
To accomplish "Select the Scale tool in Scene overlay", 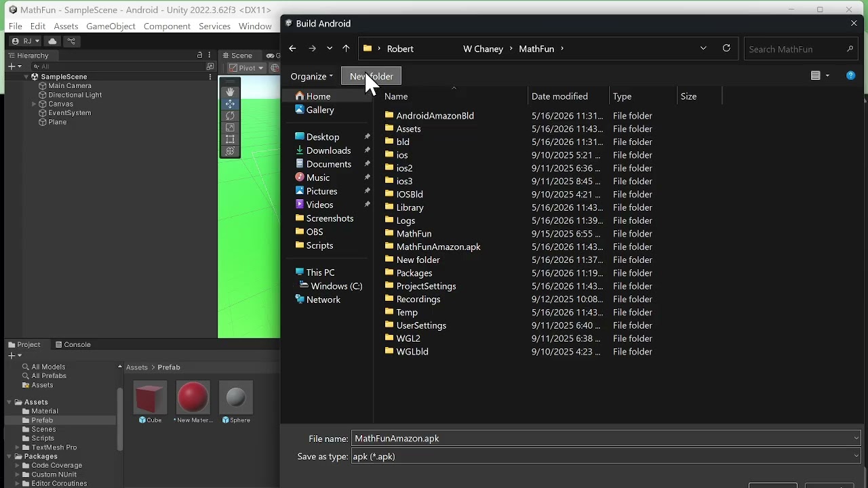I will point(231,127).
